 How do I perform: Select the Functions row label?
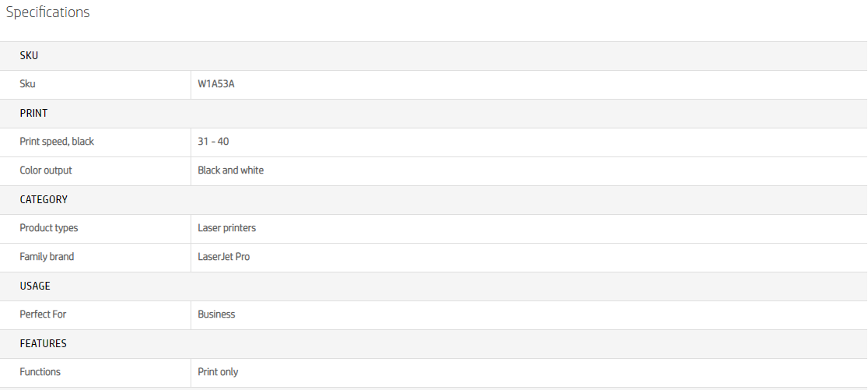(40, 372)
